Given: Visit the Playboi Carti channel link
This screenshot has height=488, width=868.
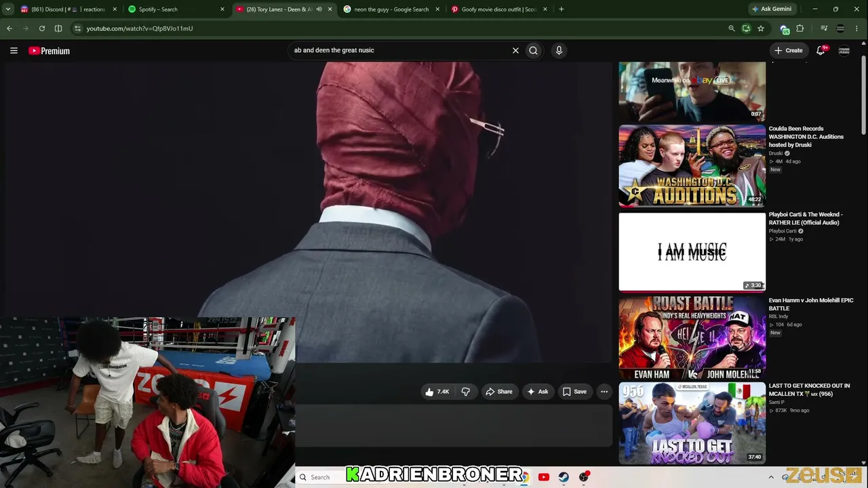Looking at the screenshot, I should coord(783,231).
